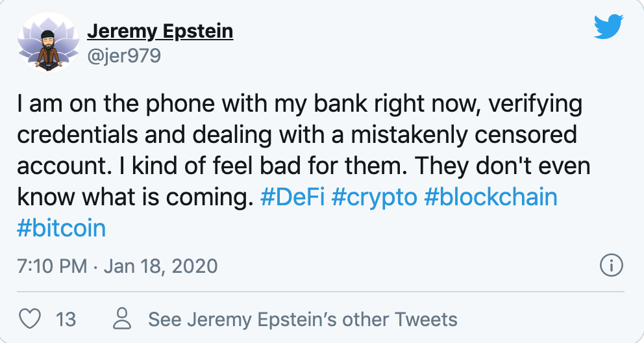This screenshot has height=343, width=644.
Task: Like the tweet with the heart icon
Action: coord(28,319)
